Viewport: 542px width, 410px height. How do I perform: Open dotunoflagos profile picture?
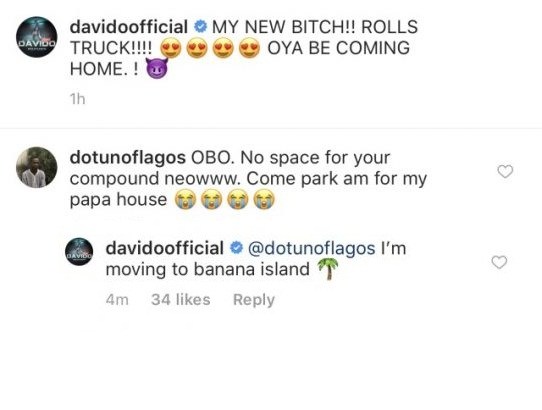pyautogui.click(x=37, y=167)
